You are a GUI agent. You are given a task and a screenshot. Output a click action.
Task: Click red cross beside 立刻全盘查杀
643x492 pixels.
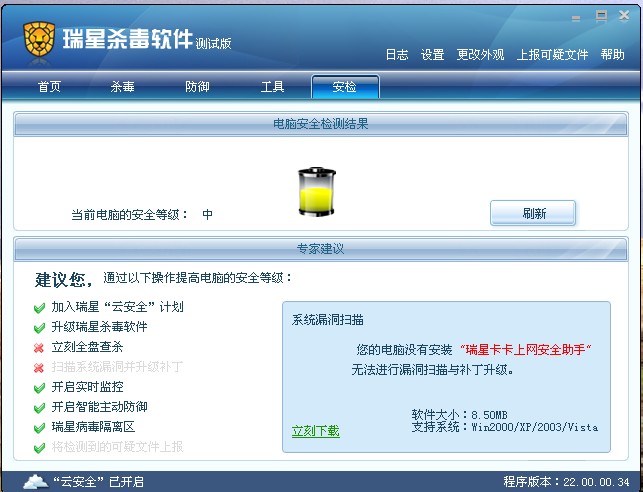point(39,348)
